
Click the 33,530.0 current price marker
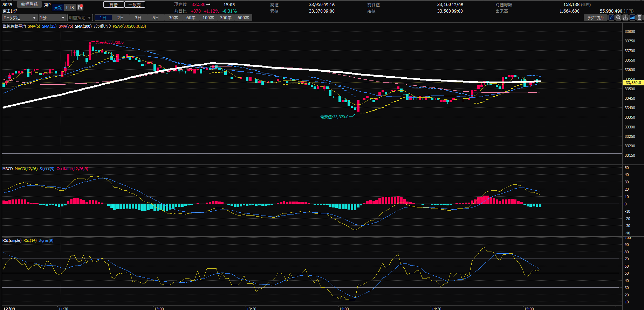tap(633, 83)
